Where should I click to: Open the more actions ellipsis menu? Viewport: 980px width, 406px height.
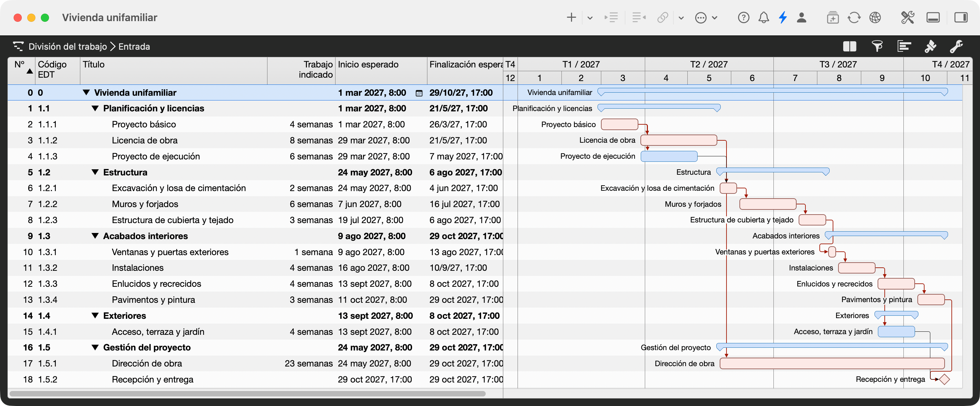(701, 17)
